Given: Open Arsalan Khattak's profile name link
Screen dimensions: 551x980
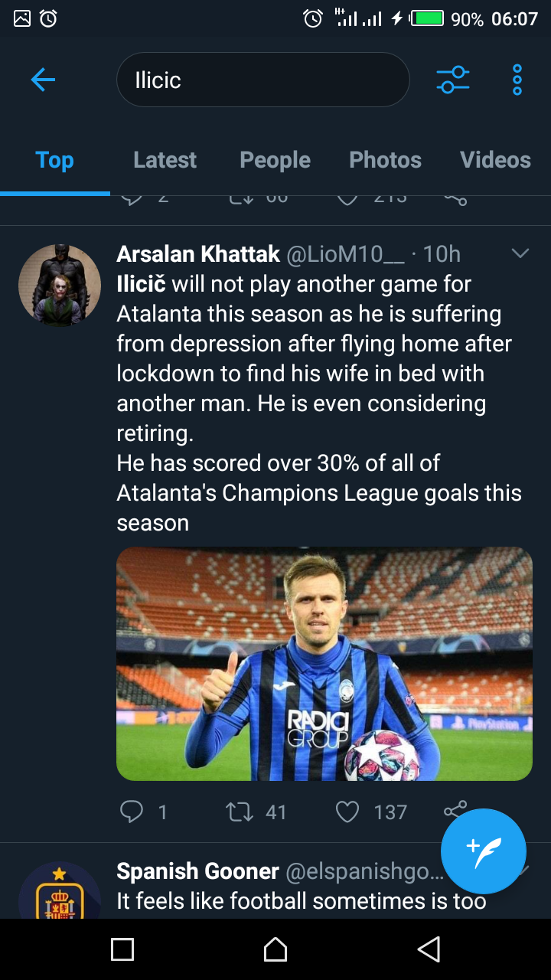Looking at the screenshot, I should 198,254.
